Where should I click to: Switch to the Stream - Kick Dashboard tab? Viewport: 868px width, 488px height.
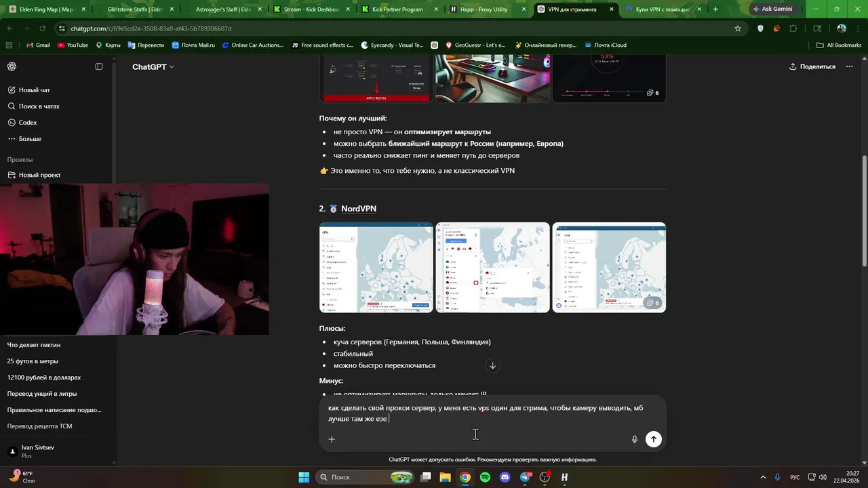click(x=310, y=9)
